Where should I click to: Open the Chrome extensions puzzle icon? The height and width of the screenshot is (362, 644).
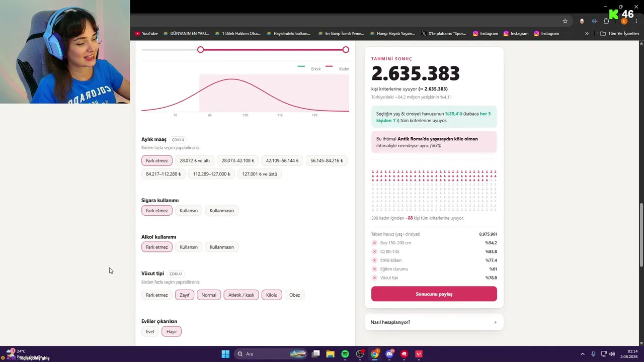point(606,21)
